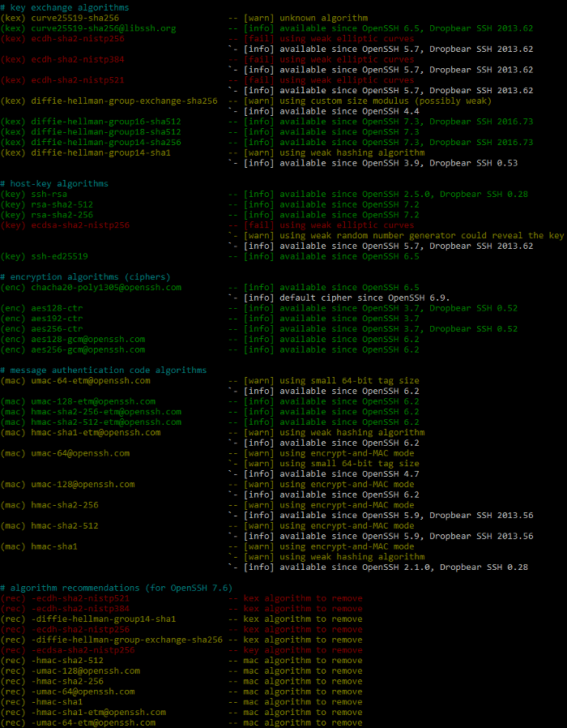Click the 'unknown algorithm' warning text
567x728 pixels.
[323, 18]
